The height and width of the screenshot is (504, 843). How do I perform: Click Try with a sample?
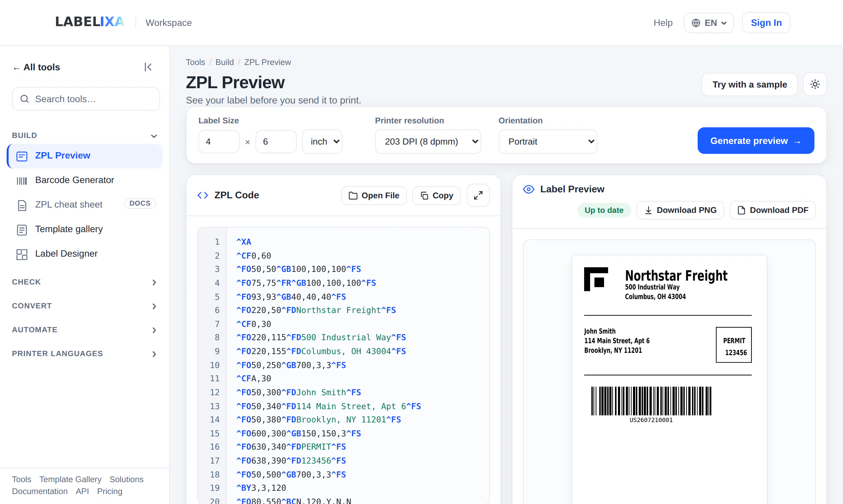pos(749,85)
